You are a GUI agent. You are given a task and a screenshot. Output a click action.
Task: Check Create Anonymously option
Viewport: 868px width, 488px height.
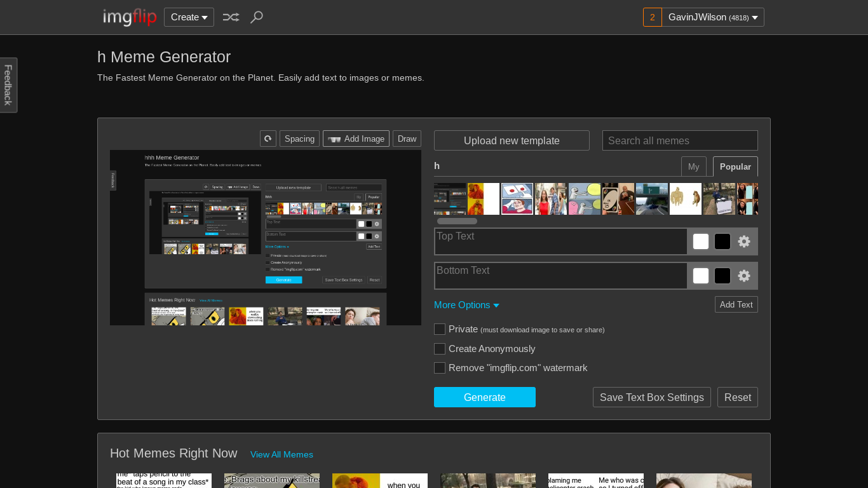(440, 349)
